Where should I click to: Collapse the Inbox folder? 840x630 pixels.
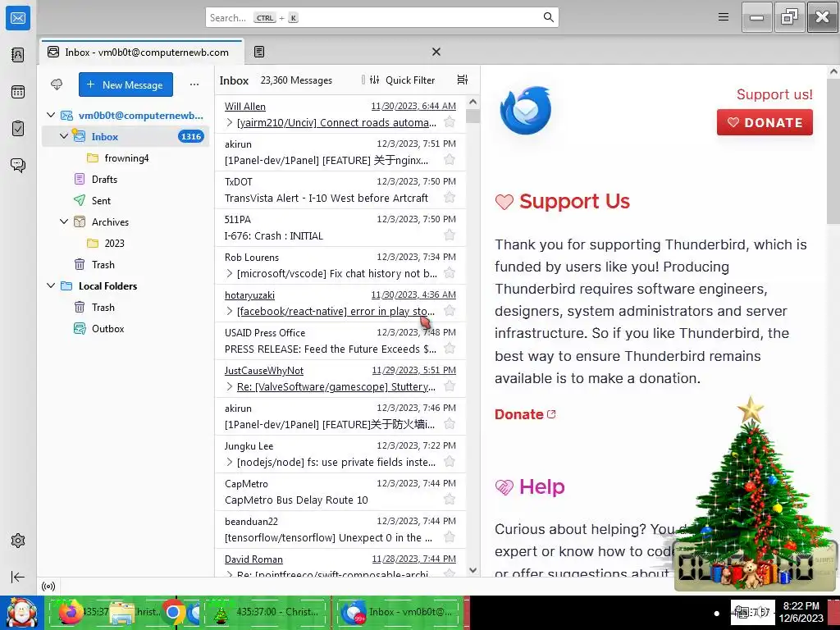(x=64, y=136)
